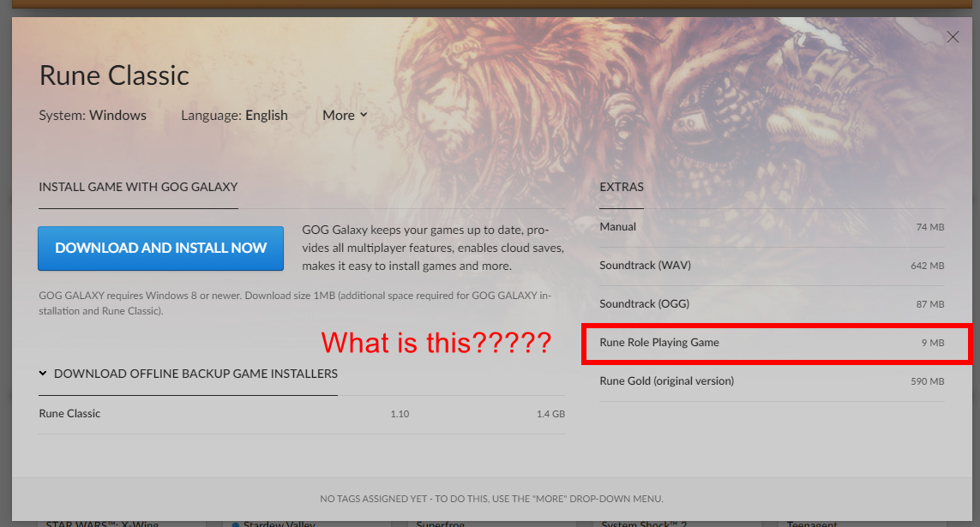Download the Manual extra
Viewport: 980px width, 527px height.
618,227
